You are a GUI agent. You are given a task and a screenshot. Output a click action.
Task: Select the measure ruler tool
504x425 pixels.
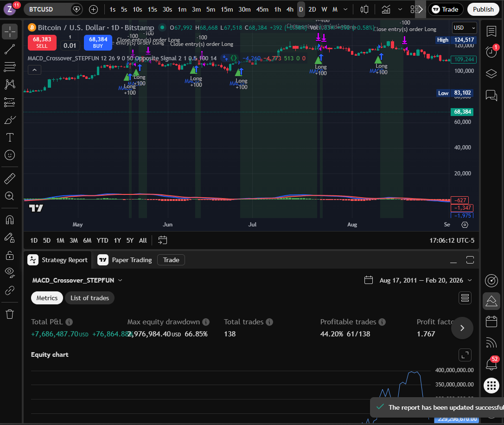(10, 178)
